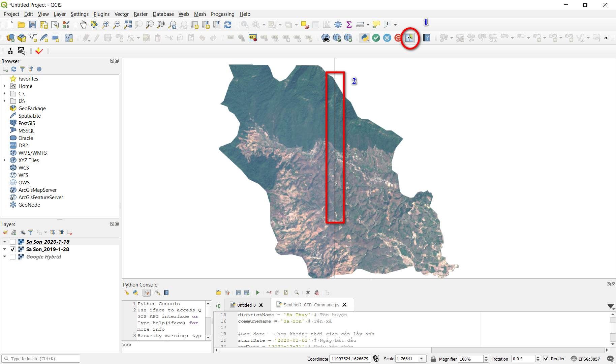Screen dimensions: 616x364
Task: Click Remove Layer icon in Layers panel
Action: click(x=69, y=232)
